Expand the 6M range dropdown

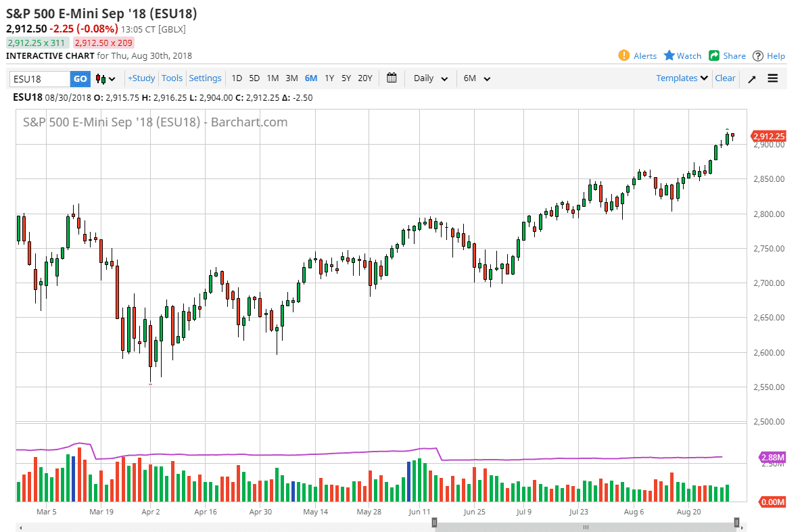coord(476,78)
